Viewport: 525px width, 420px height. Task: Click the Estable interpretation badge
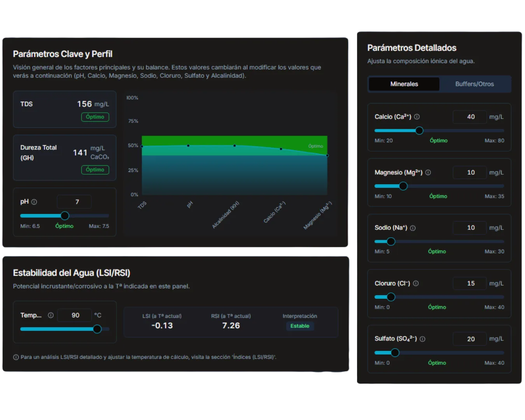(x=300, y=326)
